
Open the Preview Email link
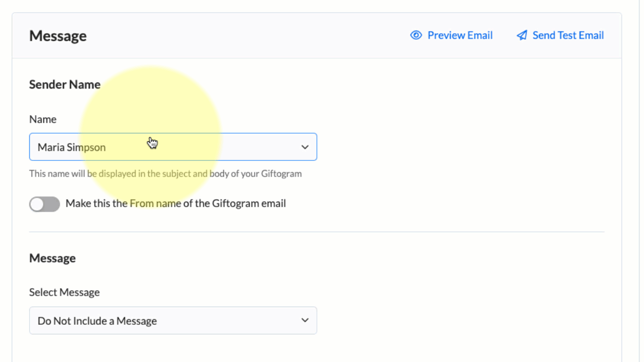point(460,35)
